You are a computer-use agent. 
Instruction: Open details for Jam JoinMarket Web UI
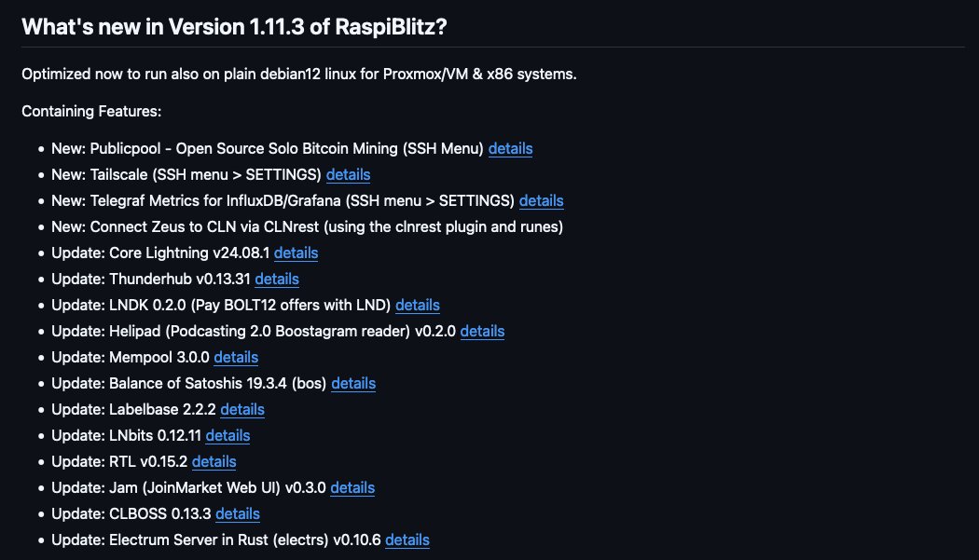(351, 487)
